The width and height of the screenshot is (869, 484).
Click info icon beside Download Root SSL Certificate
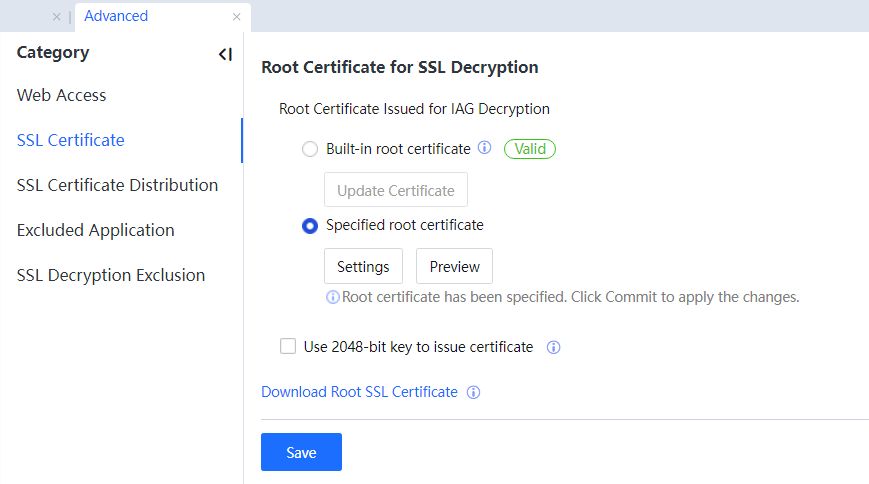click(x=474, y=392)
